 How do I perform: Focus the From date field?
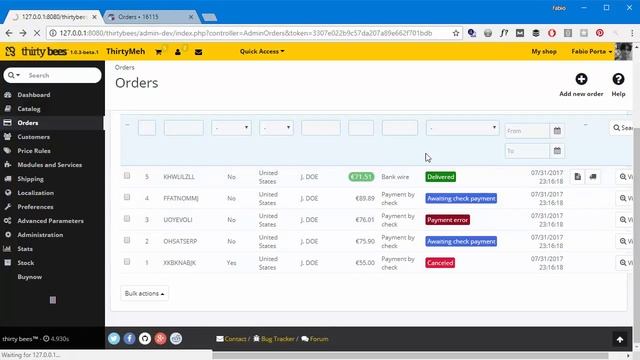point(527,131)
